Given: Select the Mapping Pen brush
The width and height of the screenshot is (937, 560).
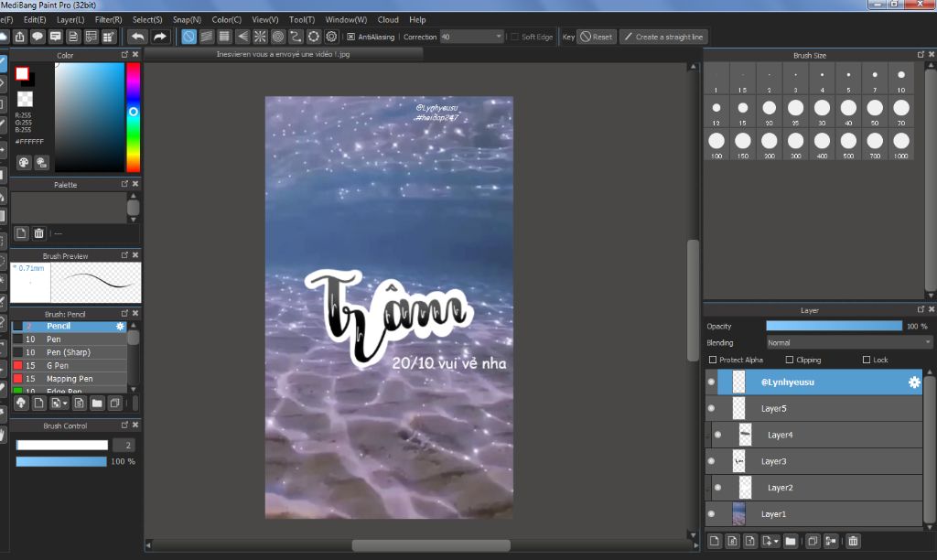Looking at the screenshot, I should [x=69, y=378].
